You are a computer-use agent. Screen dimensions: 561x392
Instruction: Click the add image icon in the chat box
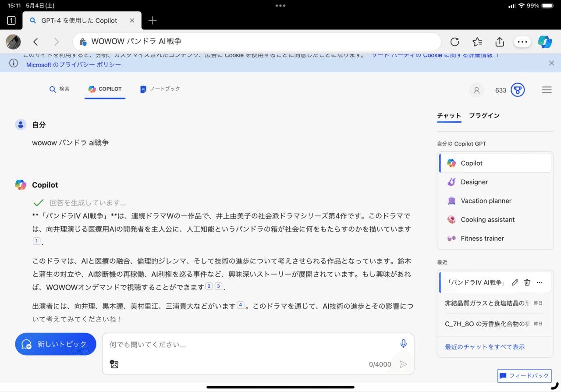click(114, 364)
